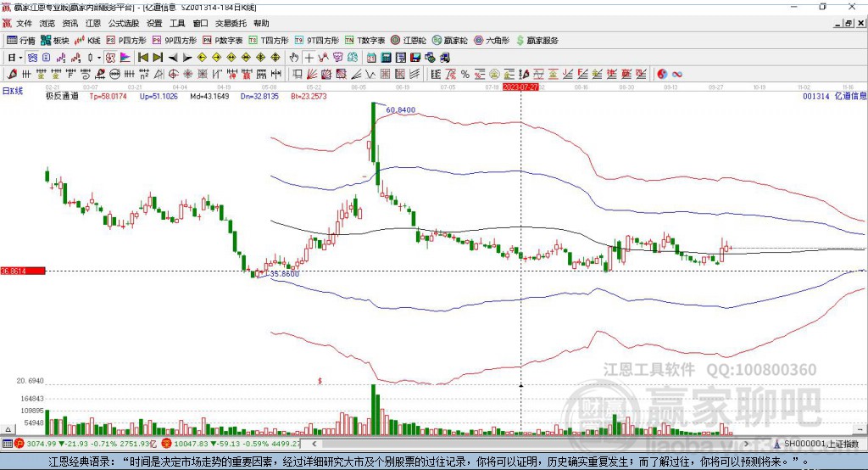Open the 9P四方形 tool
The width and height of the screenshot is (868, 470).
(175, 41)
